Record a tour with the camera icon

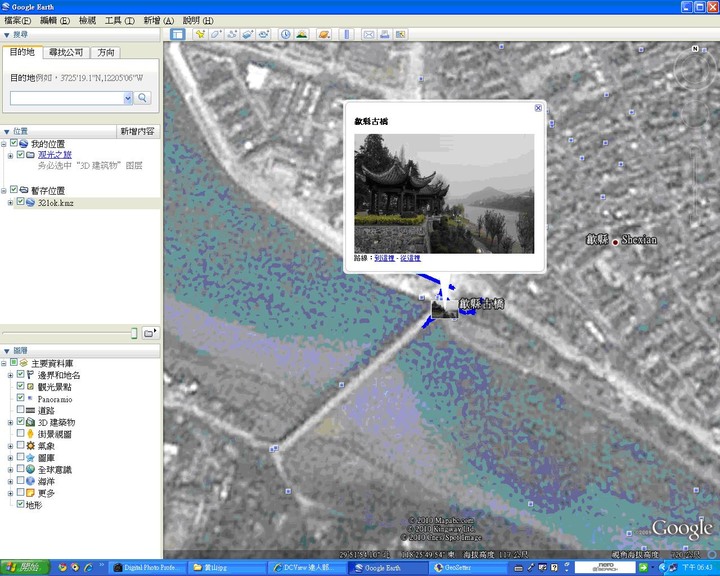pyautogui.click(x=264, y=34)
